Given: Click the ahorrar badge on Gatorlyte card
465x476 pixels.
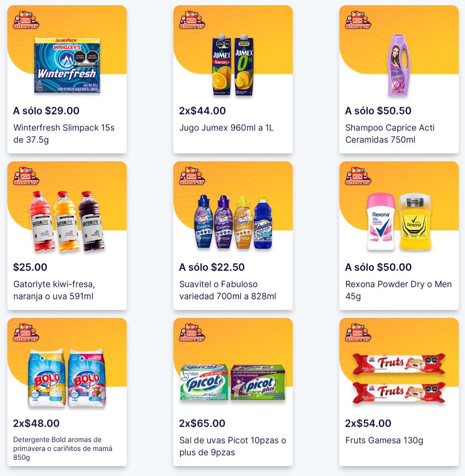Looking at the screenshot, I should [x=26, y=176].
